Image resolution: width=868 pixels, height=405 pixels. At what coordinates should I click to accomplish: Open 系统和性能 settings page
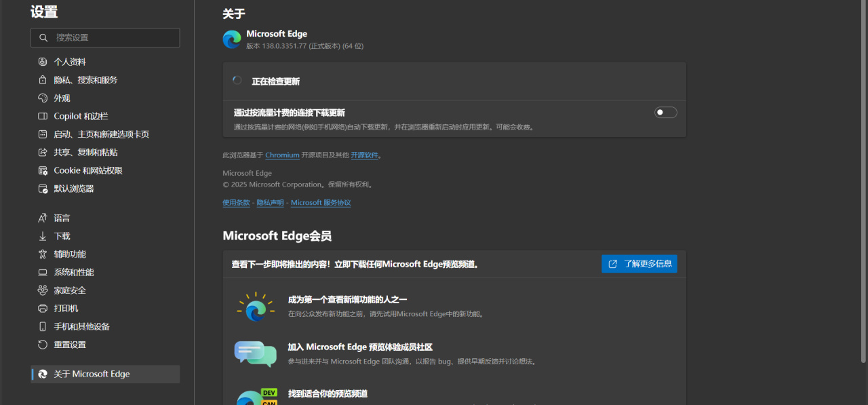[x=105, y=272]
